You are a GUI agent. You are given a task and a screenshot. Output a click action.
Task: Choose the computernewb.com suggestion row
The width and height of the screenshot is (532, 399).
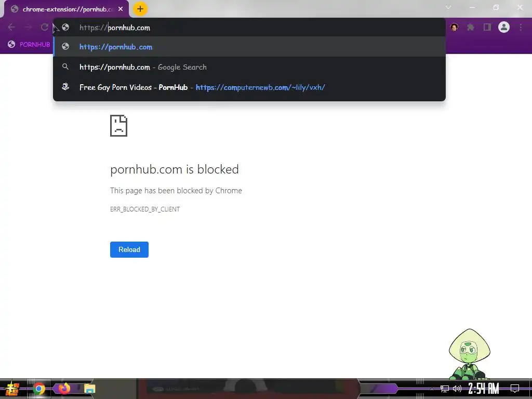point(249,87)
